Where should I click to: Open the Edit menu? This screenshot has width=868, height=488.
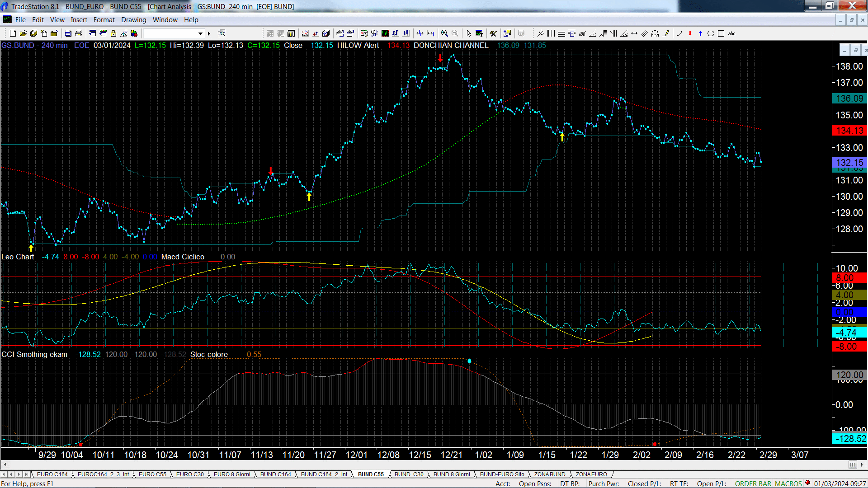[x=38, y=20]
